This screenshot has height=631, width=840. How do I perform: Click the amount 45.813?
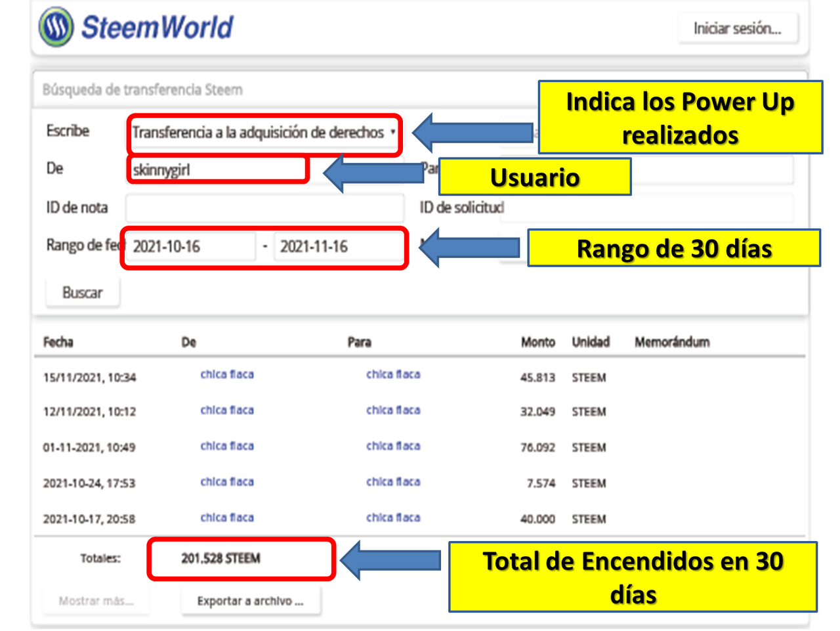[537, 378]
